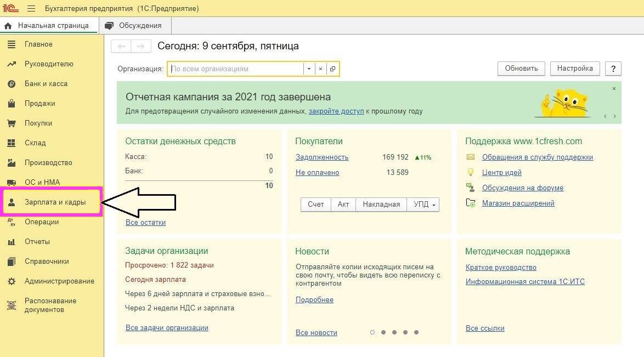Open the Не оплачено link

click(x=318, y=173)
